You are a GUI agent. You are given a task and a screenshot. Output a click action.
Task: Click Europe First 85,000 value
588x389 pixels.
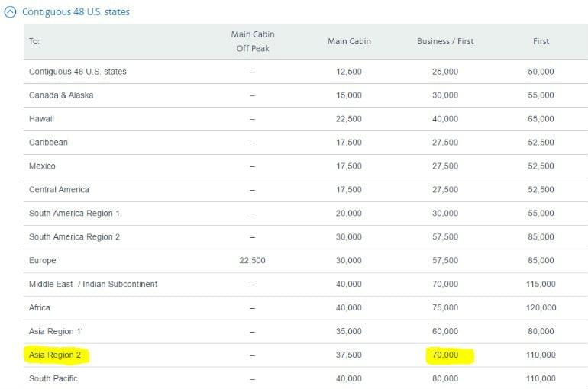click(x=541, y=260)
